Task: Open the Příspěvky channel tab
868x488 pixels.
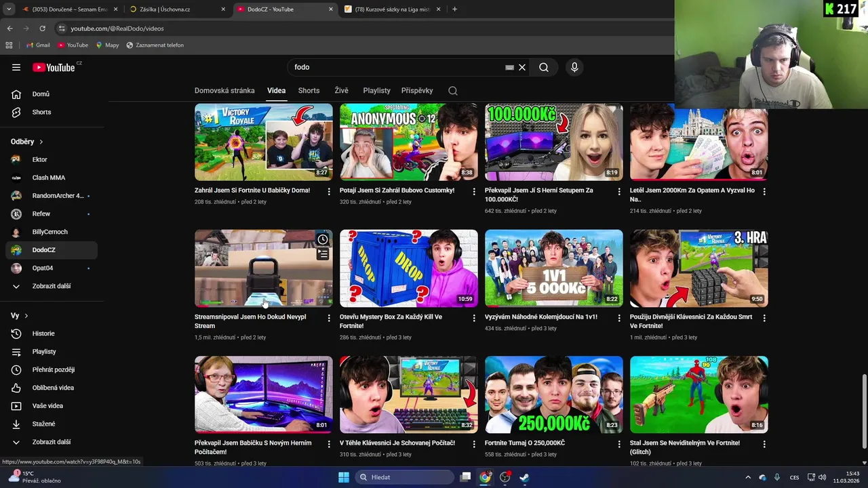Action: click(x=417, y=91)
